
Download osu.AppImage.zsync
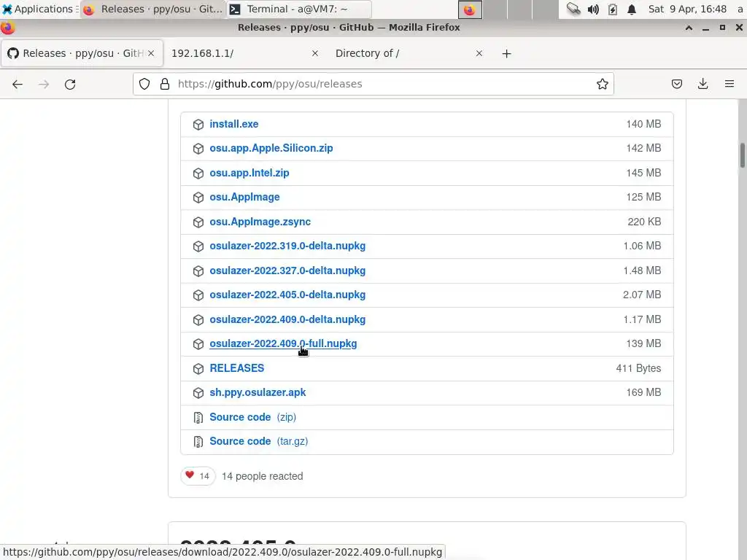click(x=260, y=222)
